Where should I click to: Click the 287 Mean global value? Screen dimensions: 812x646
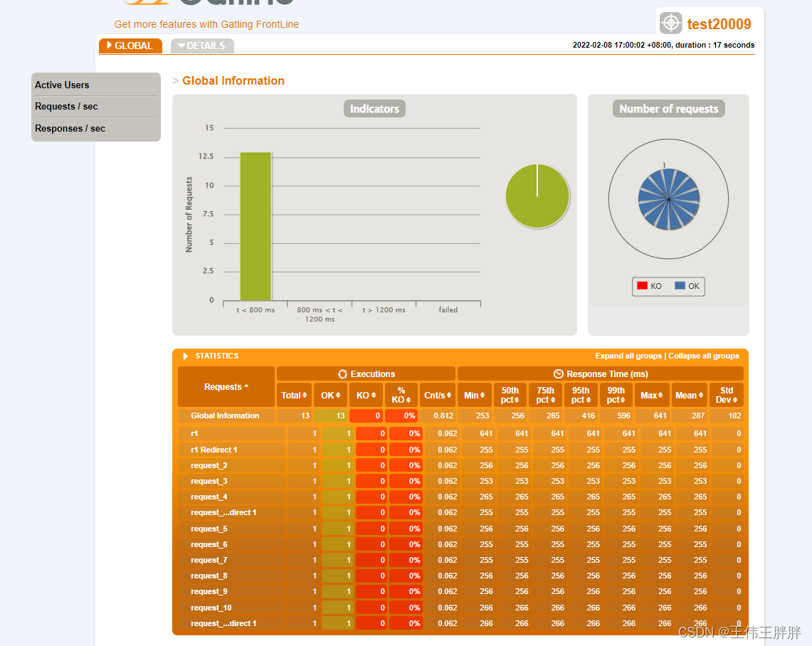coord(698,415)
